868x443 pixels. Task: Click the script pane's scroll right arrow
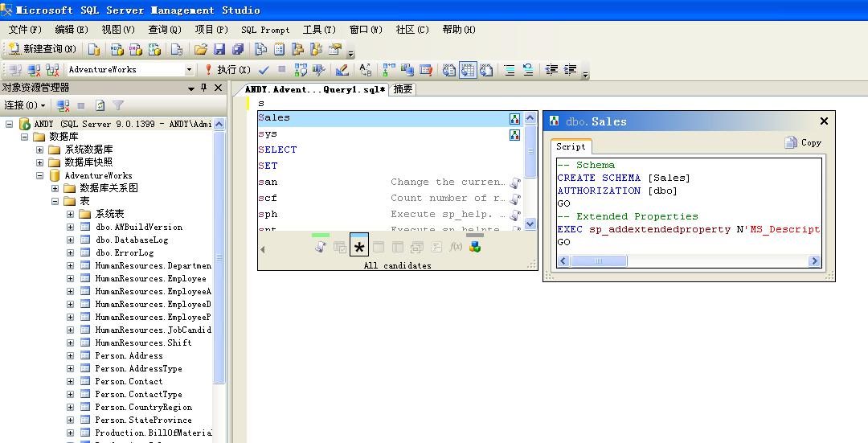pos(813,260)
